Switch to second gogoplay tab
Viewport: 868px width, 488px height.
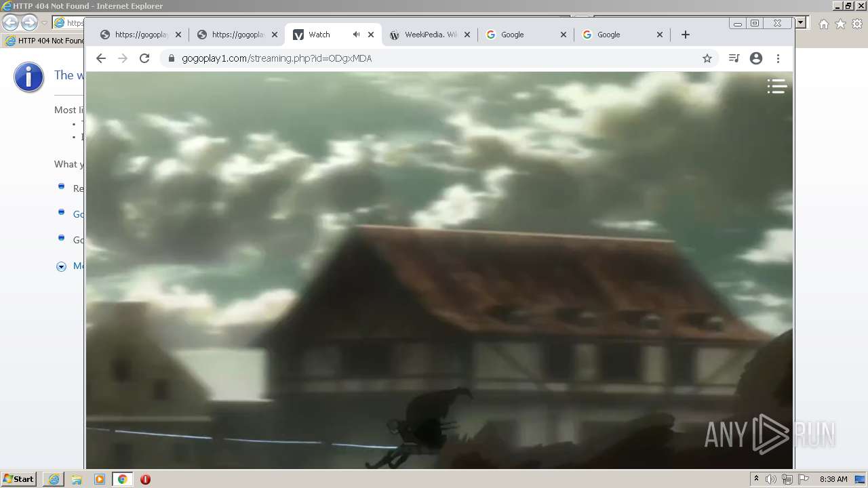pyautogui.click(x=237, y=35)
